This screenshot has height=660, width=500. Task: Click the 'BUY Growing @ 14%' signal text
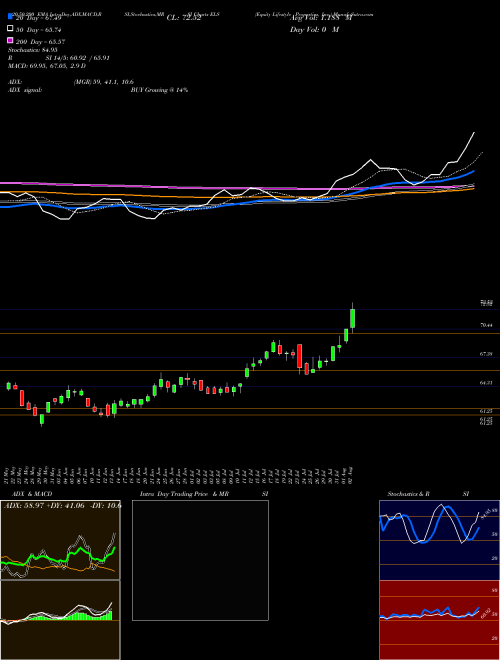pos(159,90)
